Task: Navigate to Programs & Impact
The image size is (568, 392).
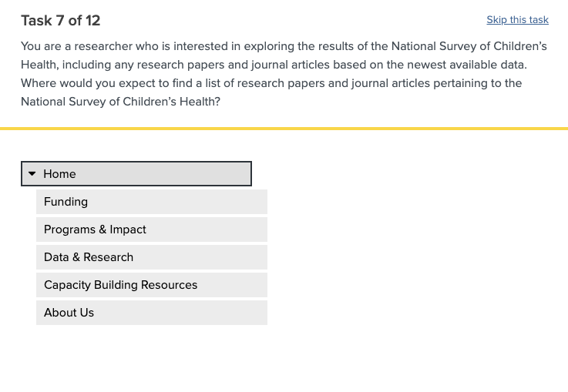Action: (95, 230)
